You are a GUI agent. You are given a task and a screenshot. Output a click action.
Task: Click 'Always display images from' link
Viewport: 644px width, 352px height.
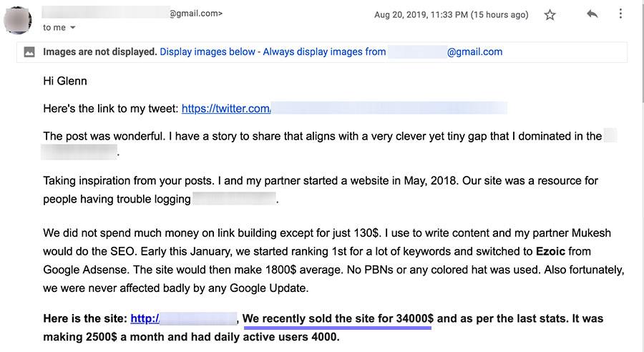(324, 52)
